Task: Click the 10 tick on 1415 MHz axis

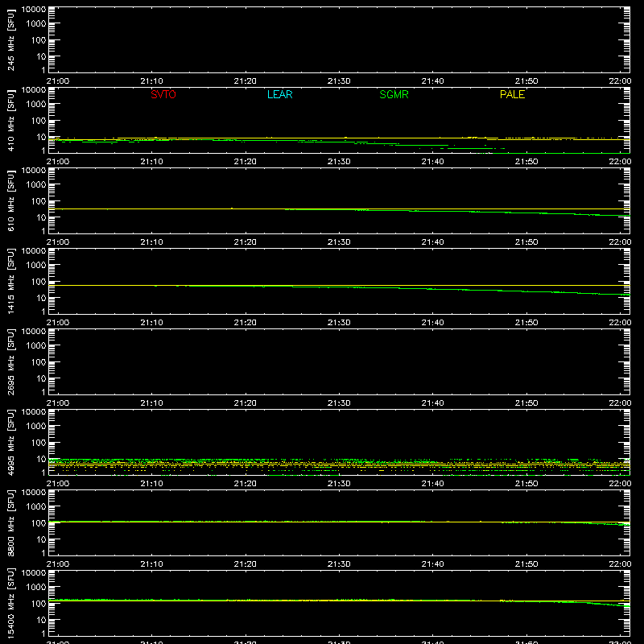Action: (x=41, y=298)
